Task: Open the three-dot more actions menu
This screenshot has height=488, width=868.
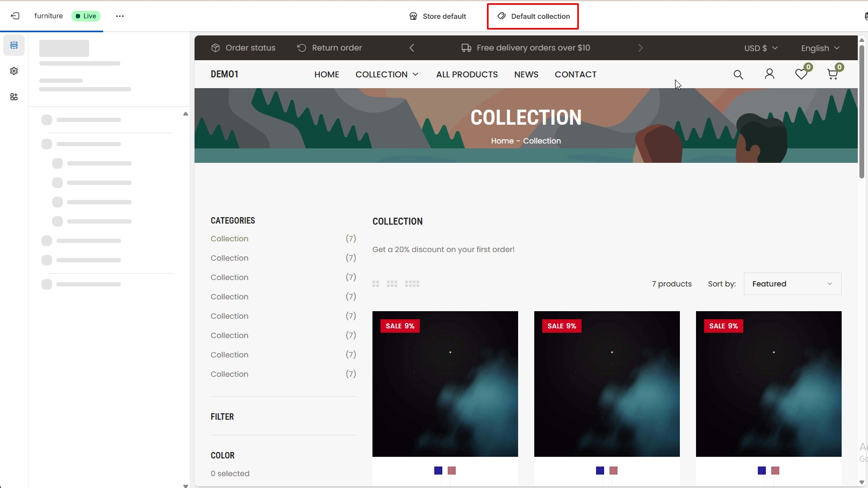Action: coord(120,16)
